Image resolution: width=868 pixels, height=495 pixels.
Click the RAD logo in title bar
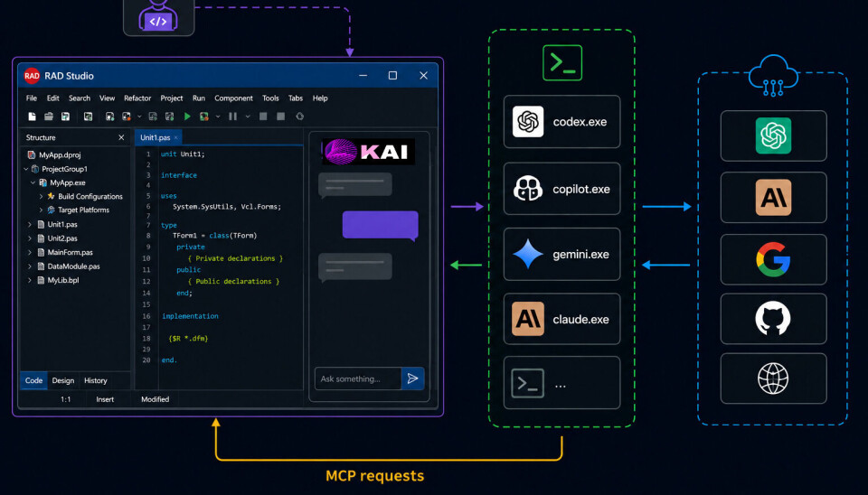[32, 76]
